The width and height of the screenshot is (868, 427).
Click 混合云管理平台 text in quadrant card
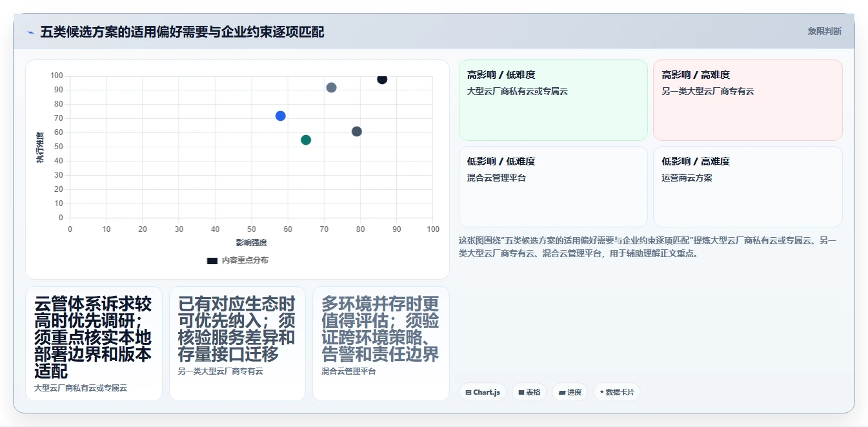496,178
